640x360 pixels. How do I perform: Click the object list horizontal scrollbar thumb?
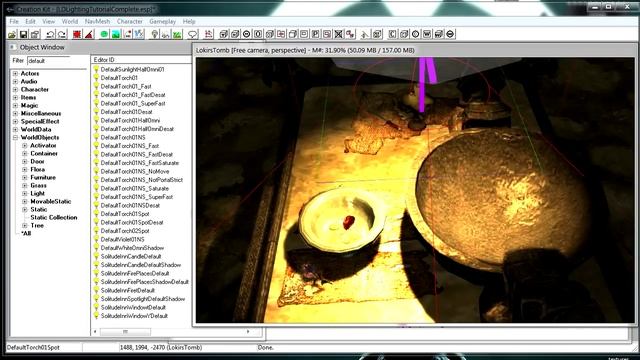click(125, 332)
